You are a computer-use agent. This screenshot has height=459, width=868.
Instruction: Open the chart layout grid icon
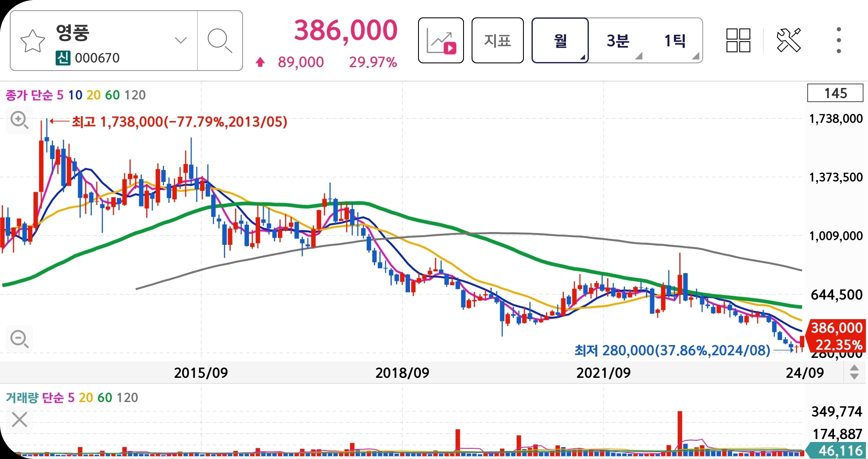point(738,40)
